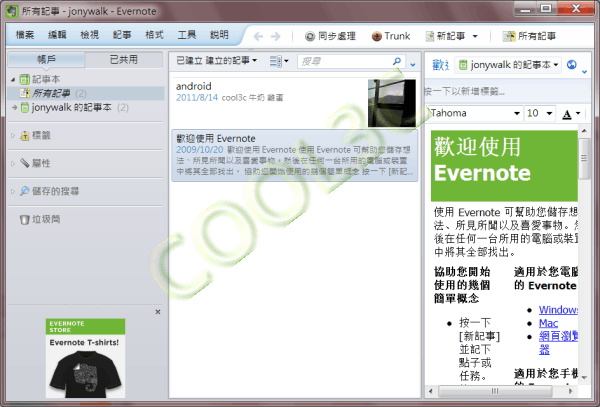Click the note horizontal scrollbar thumb
600x407 pixels.
[x=495, y=391]
